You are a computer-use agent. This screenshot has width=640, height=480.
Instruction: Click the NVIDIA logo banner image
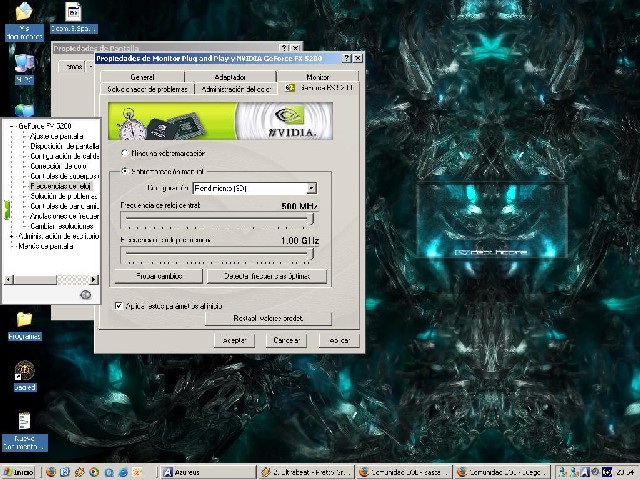point(220,121)
